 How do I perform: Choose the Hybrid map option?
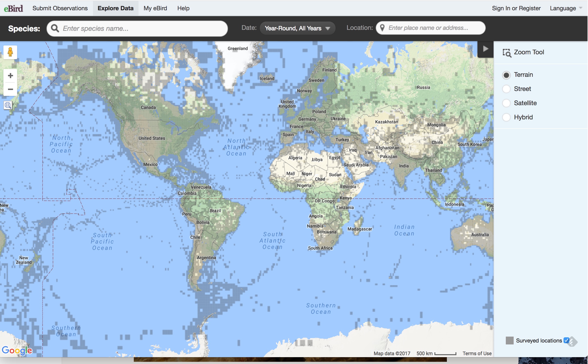click(506, 117)
